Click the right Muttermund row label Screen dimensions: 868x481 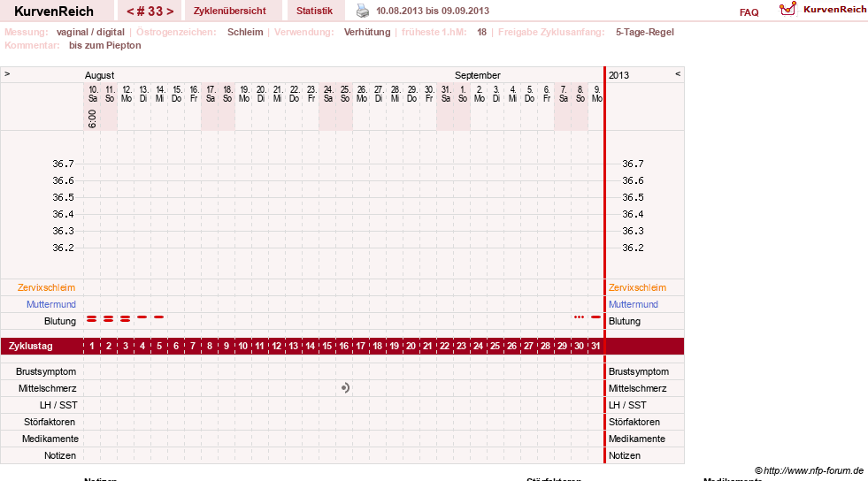coord(634,304)
